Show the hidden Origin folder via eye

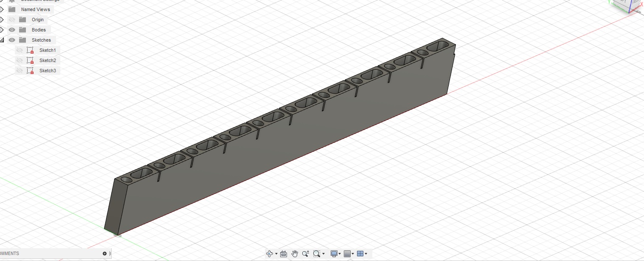click(x=12, y=20)
